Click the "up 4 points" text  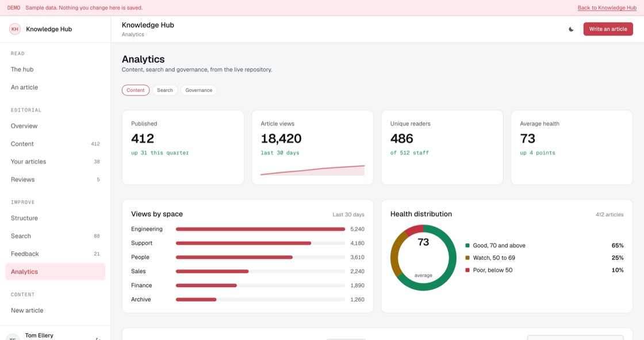pyautogui.click(x=538, y=152)
